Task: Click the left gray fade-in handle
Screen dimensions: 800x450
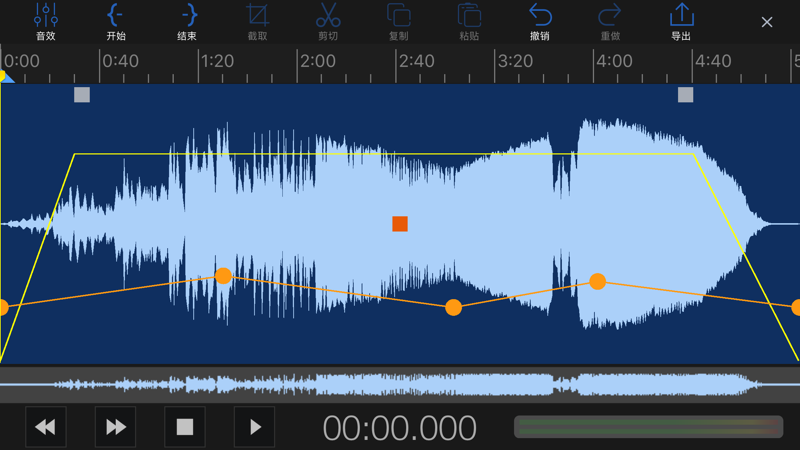Action: [82, 95]
